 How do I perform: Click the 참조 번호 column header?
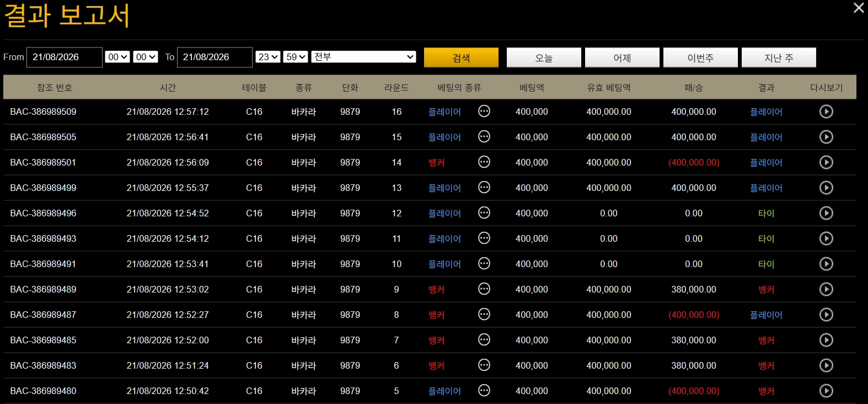pos(55,88)
